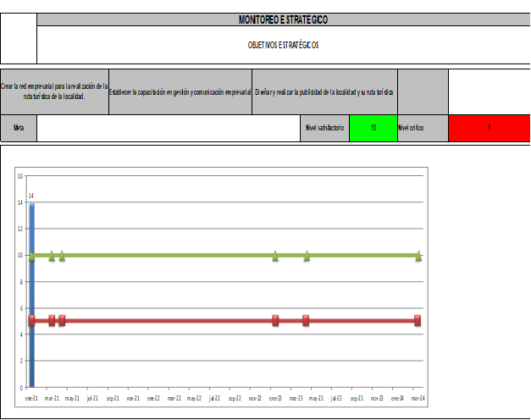Click the green cell with value 10
The height and width of the screenshot is (420, 531).
click(x=373, y=128)
